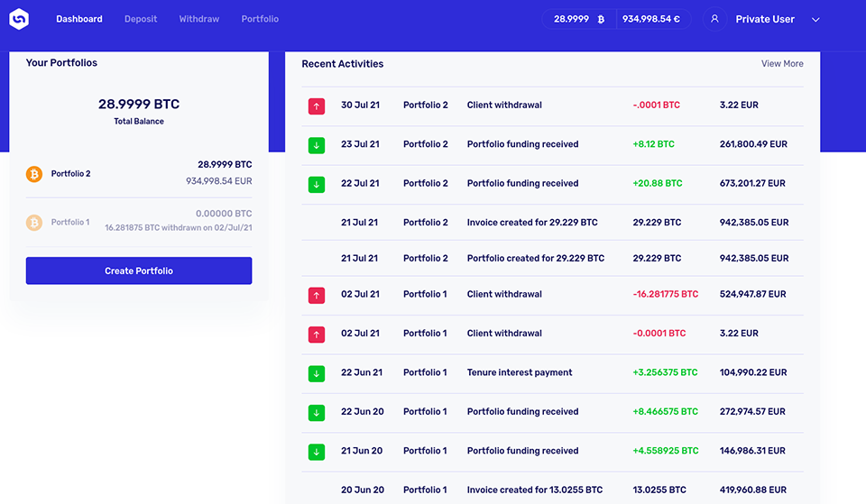Click red arrow for -16.281775 BTC withdrawal

[x=317, y=296]
